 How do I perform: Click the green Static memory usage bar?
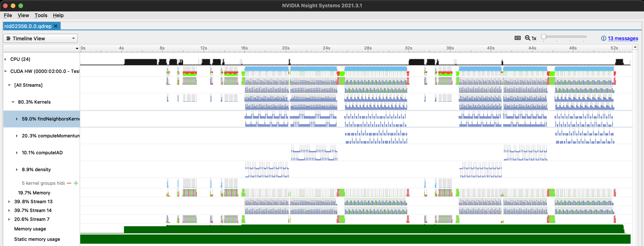(x=355, y=239)
